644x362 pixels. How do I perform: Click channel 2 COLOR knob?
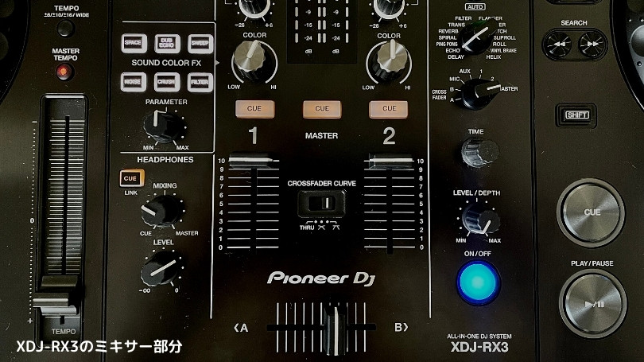[x=389, y=62]
